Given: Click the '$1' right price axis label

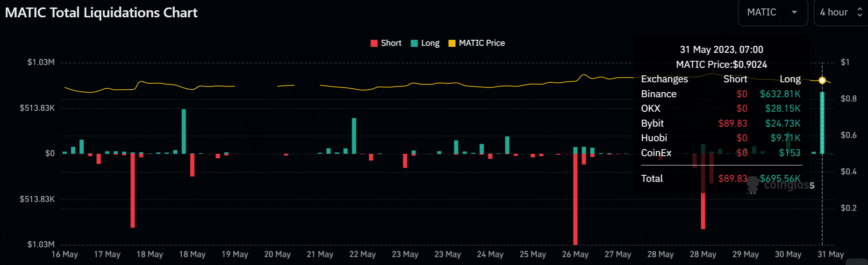Looking at the screenshot, I should 845,62.
